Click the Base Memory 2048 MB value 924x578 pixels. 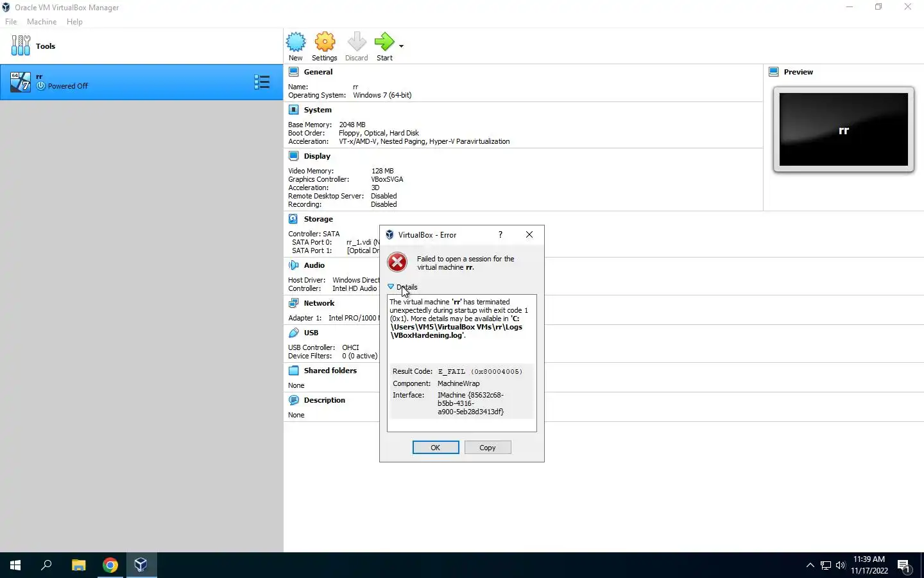pyautogui.click(x=352, y=125)
